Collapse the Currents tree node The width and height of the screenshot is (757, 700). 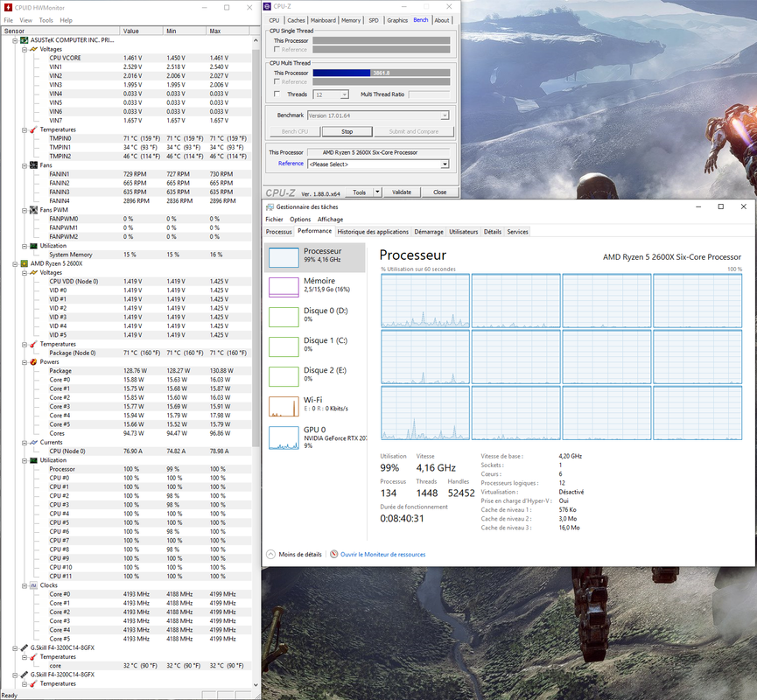25,442
